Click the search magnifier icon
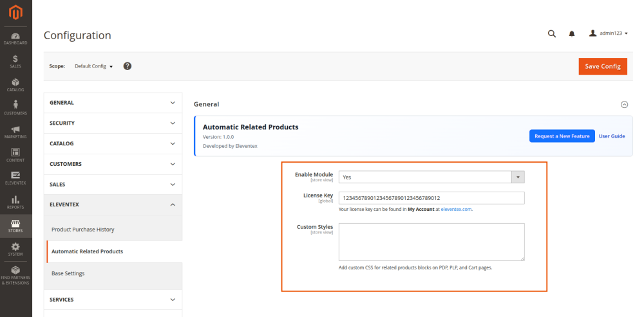Viewport: 644px width, 317px height. (x=552, y=34)
